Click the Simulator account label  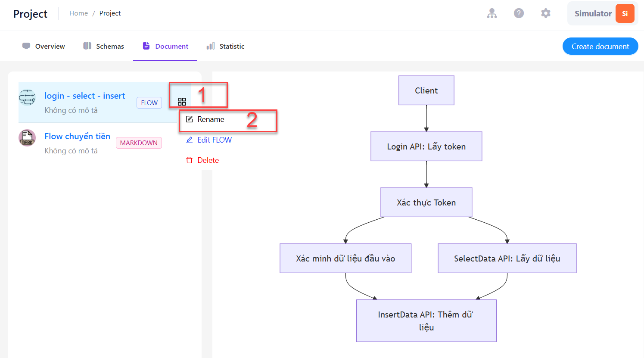click(593, 13)
